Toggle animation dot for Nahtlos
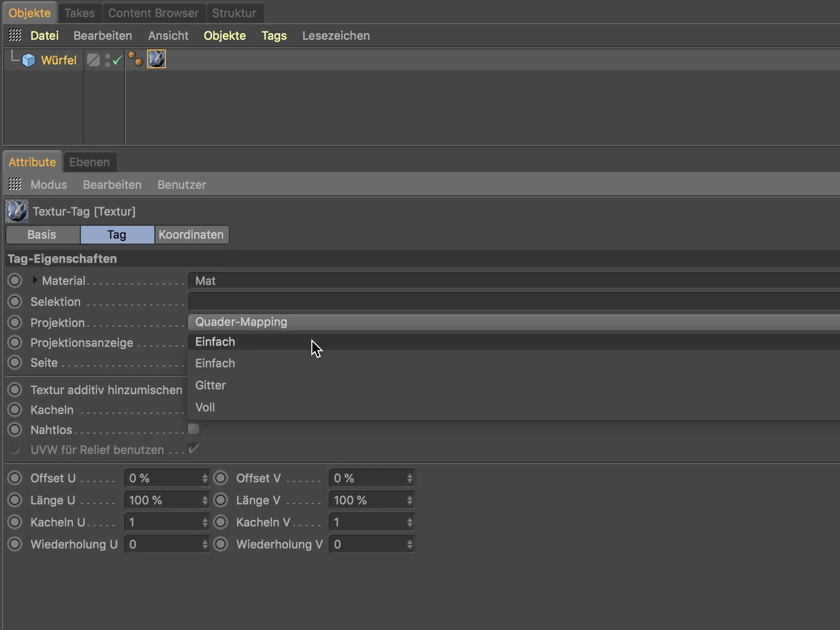The image size is (840, 630). [15, 429]
